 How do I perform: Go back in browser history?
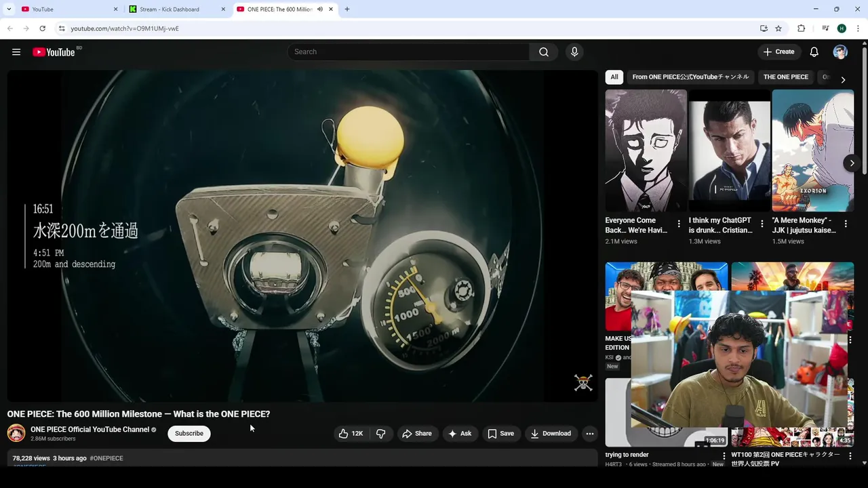pos(10,28)
